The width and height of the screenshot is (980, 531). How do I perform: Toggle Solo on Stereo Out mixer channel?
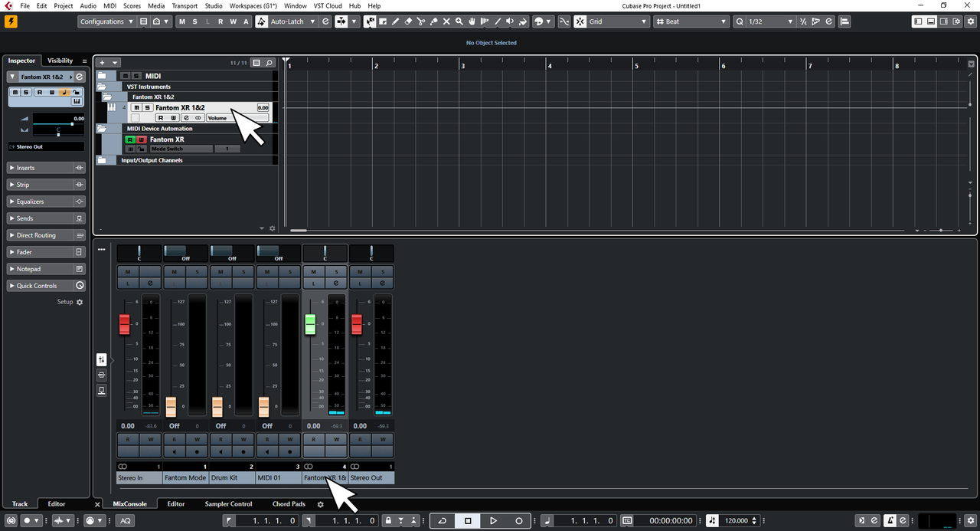(382, 271)
